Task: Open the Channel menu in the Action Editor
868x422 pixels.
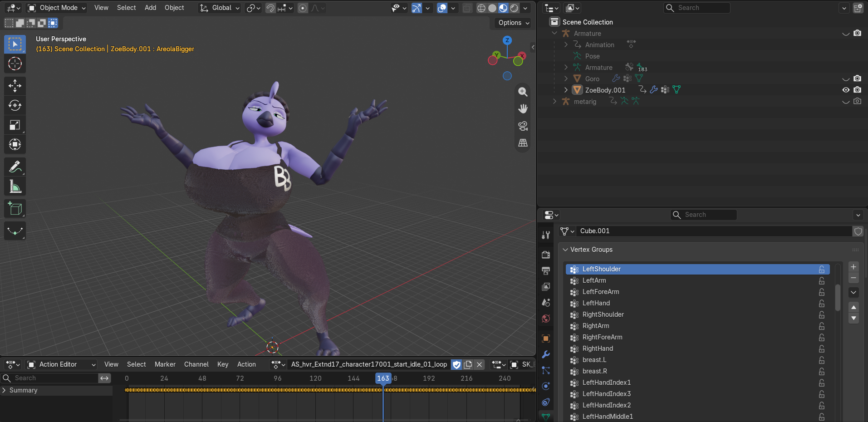Action: (x=196, y=364)
